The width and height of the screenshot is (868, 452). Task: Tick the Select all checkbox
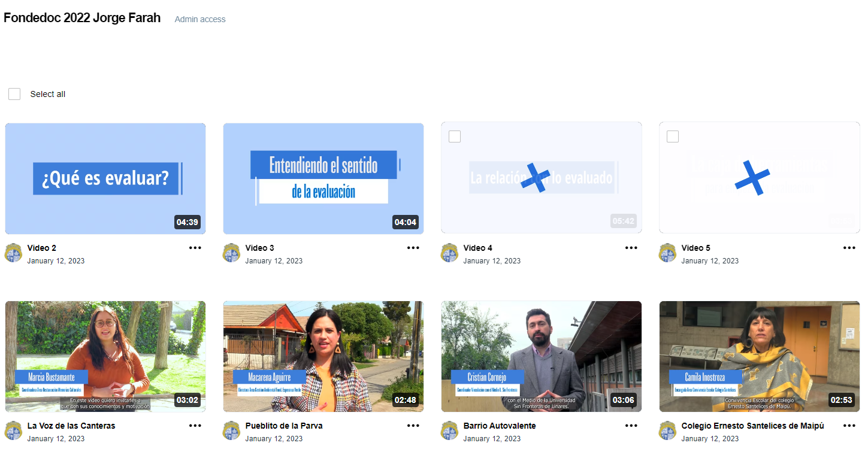(x=14, y=94)
